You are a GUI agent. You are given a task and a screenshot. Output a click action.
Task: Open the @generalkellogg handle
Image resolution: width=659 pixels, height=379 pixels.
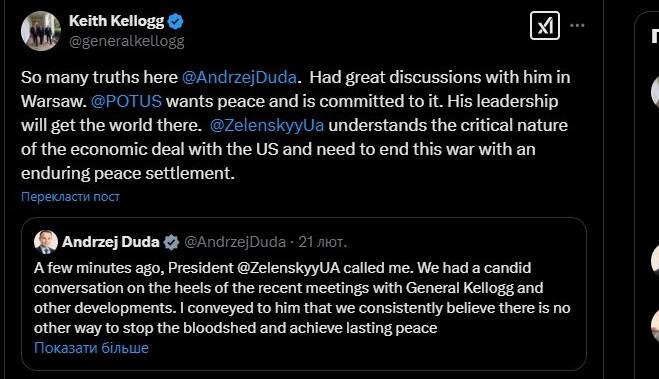click(127, 42)
